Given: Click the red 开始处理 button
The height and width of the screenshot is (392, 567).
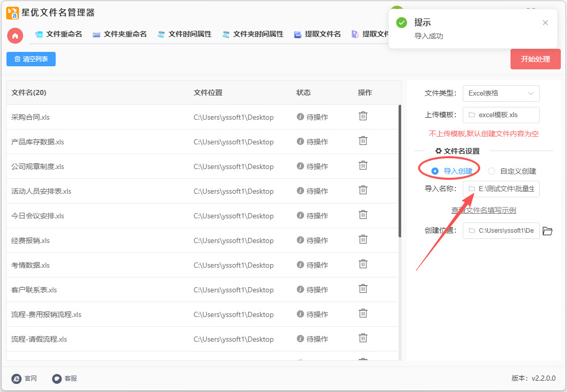Looking at the screenshot, I should [536, 59].
